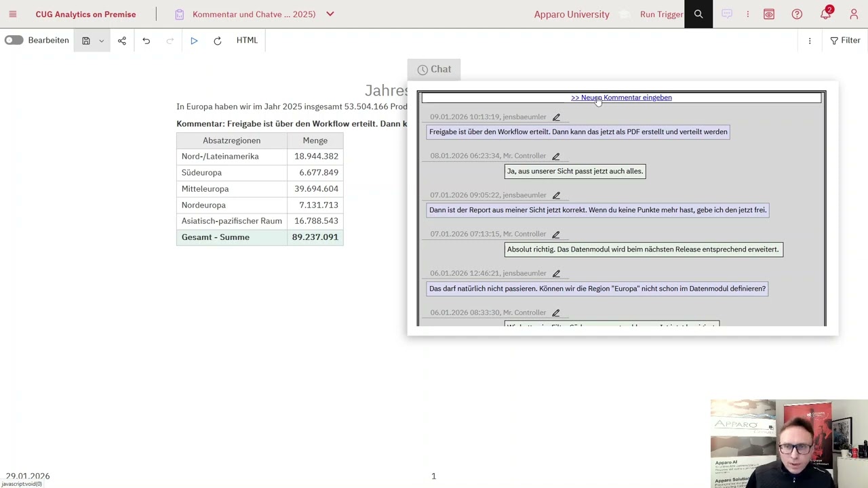Edit the comment from 07.01.2026 07:13:15
The height and width of the screenshot is (488, 868).
click(x=556, y=235)
